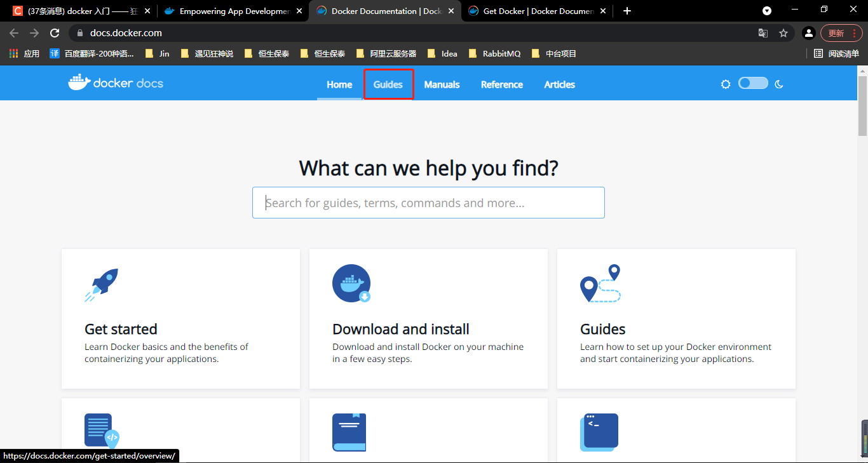Screen dimensions: 868x463
Task: Switch to the docker 入门 CSDN tab
Action: click(x=81, y=11)
